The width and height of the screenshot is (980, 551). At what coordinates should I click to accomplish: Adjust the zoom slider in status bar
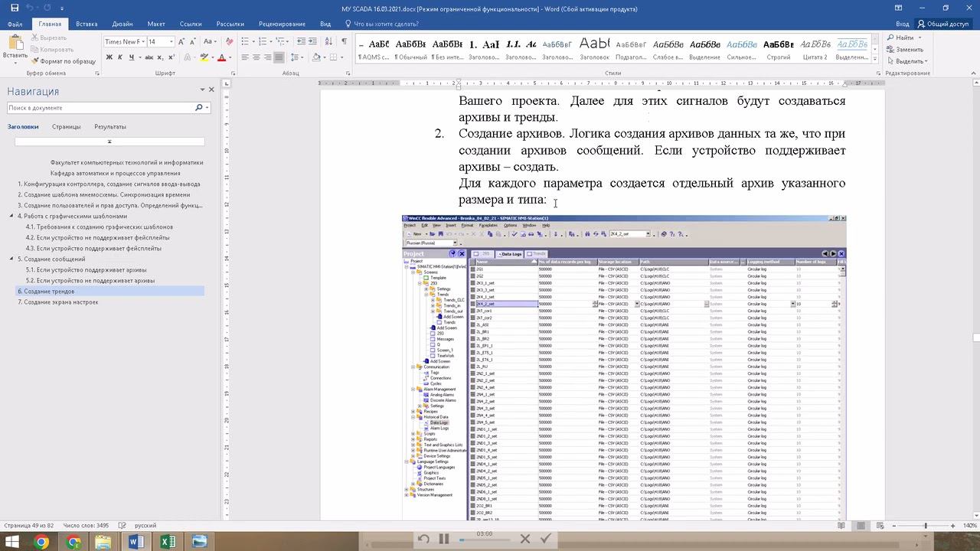point(925,526)
